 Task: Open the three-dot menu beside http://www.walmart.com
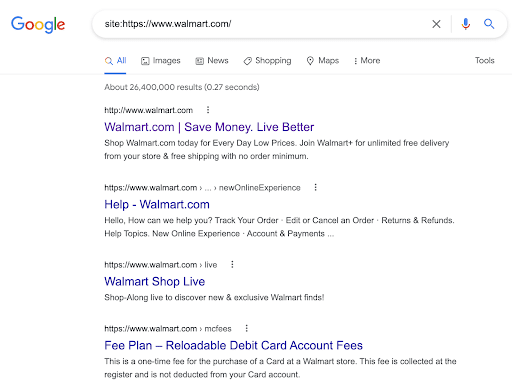click(x=208, y=110)
